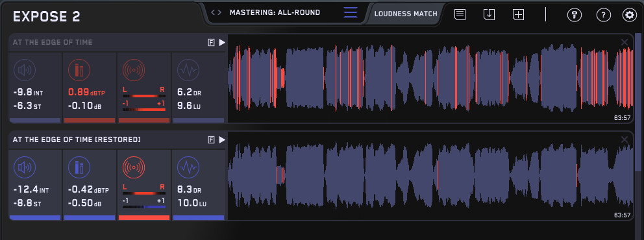Click the At The Edge Of Time title
This screenshot has width=644, height=240.
pos(53,42)
